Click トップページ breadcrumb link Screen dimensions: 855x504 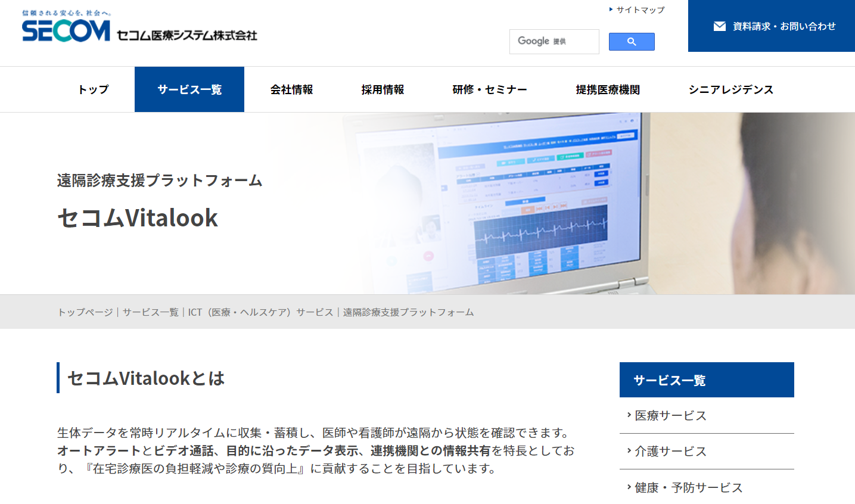(x=85, y=312)
